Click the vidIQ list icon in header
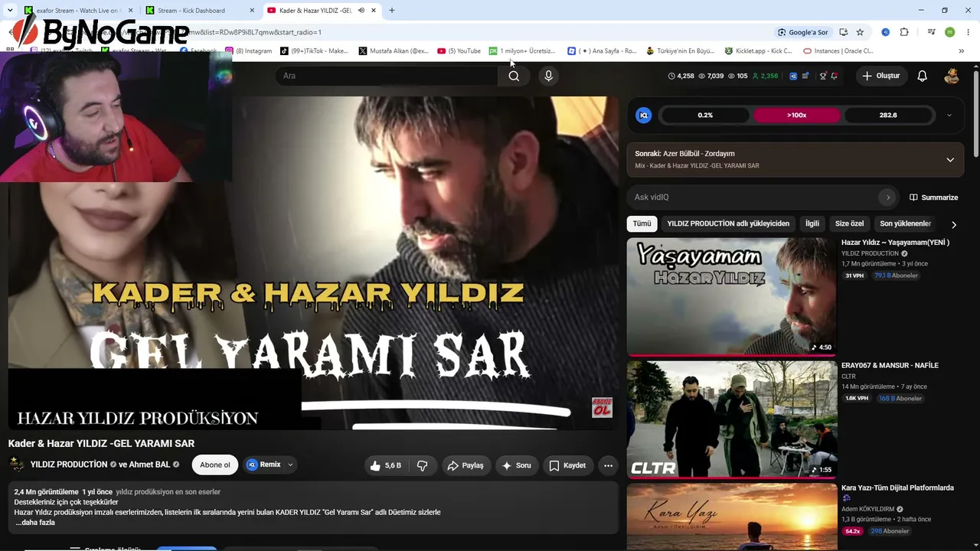Screen dimensions: 980x551 click(805, 76)
